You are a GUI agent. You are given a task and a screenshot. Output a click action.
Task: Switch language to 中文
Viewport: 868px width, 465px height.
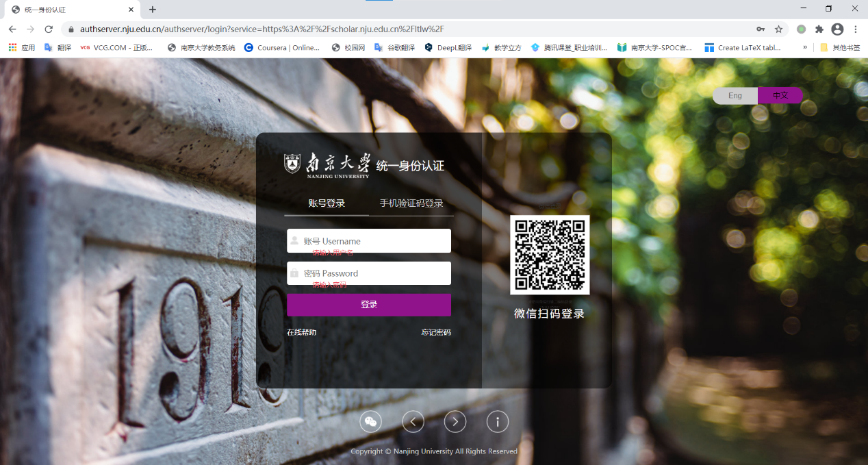780,96
